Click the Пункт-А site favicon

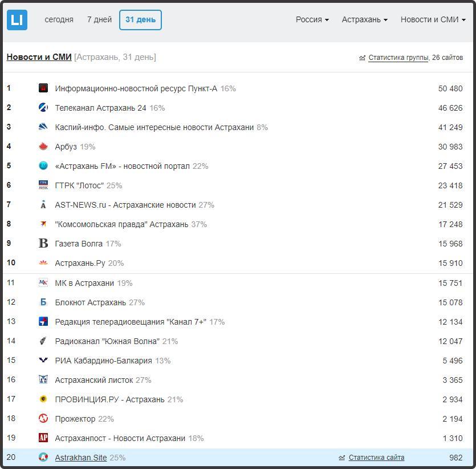[43, 88]
